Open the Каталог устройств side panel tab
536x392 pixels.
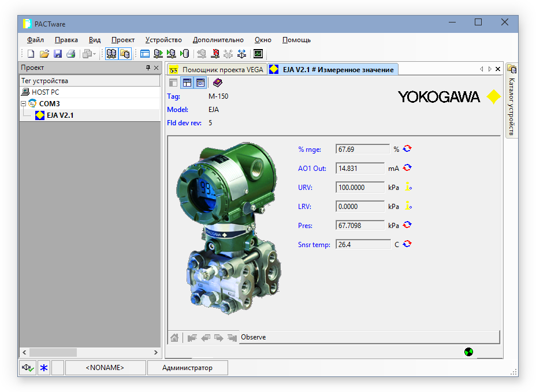click(x=511, y=100)
